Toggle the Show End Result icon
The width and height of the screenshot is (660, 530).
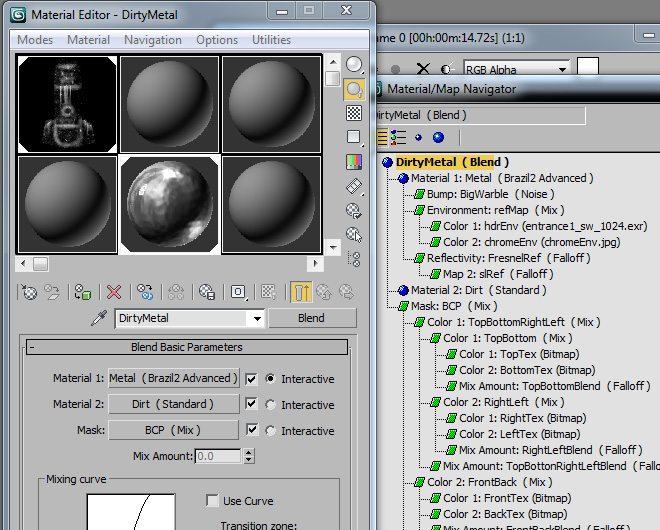301,292
